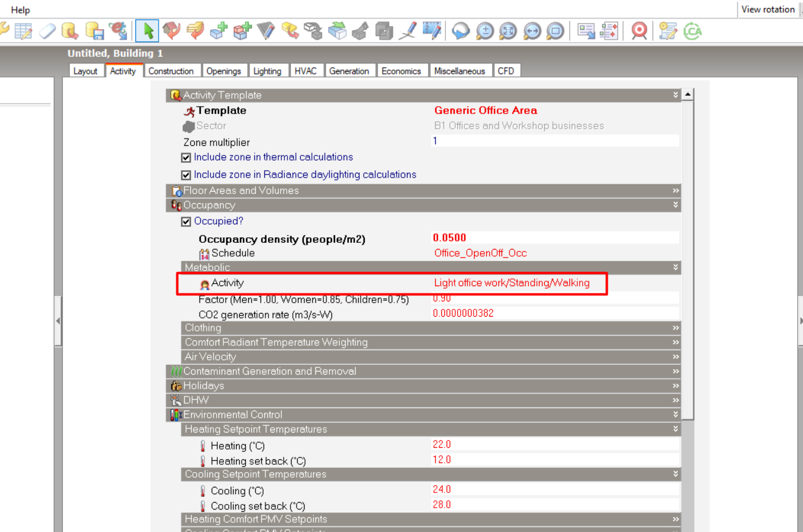Toggle Include zone in Radiance daylighting calculations
This screenshot has height=532, width=803.
pos(186,175)
